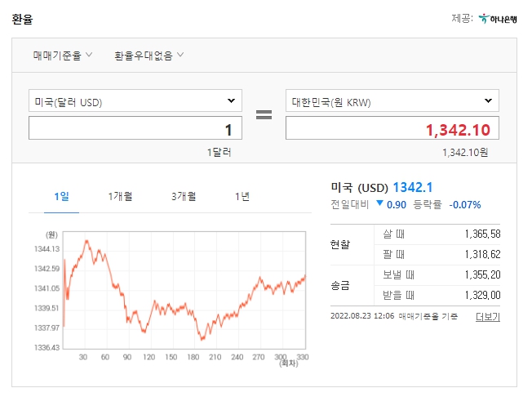Expand the 대한민국(원 KRW) currency selector
This screenshot has width=532, height=397.
392,100
